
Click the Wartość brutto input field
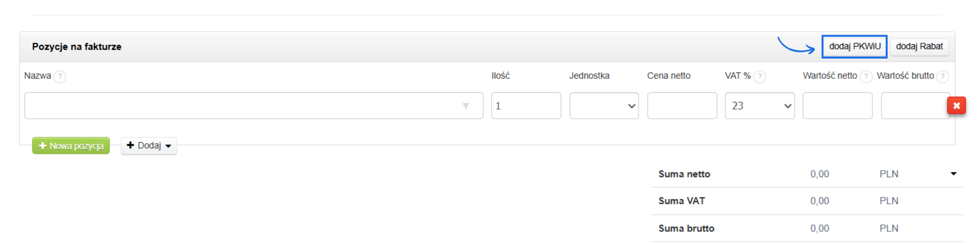tap(914, 106)
